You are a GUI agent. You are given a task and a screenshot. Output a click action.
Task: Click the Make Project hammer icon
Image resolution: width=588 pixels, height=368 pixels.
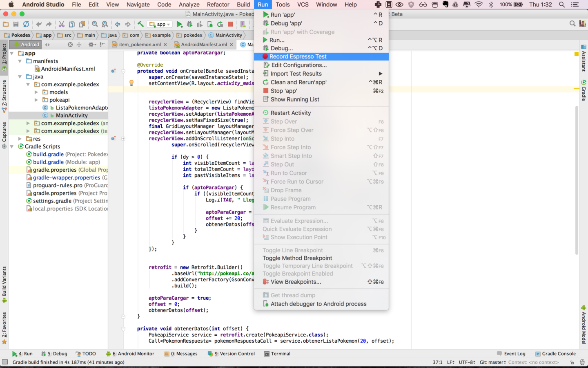[140, 24]
